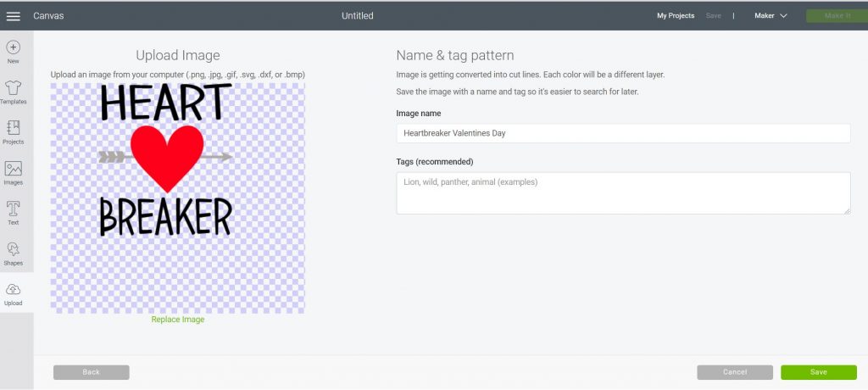Open the Shapes tool icon

point(14,249)
